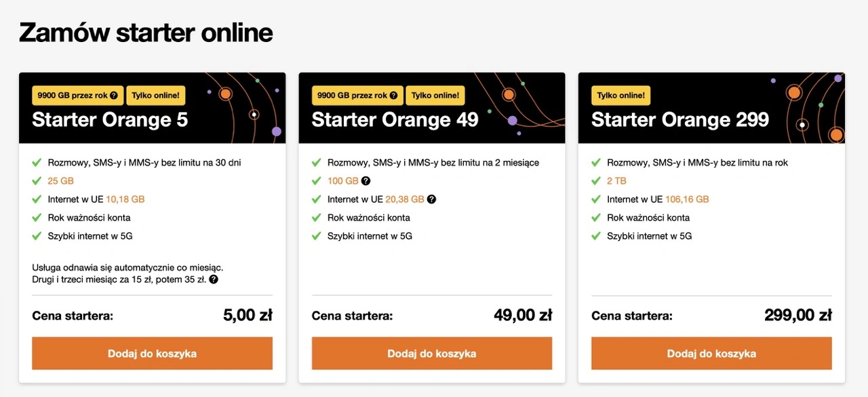Screen dimensions: 868x397
Task: Click the Starter Orange 49 heading
Action: point(395,120)
